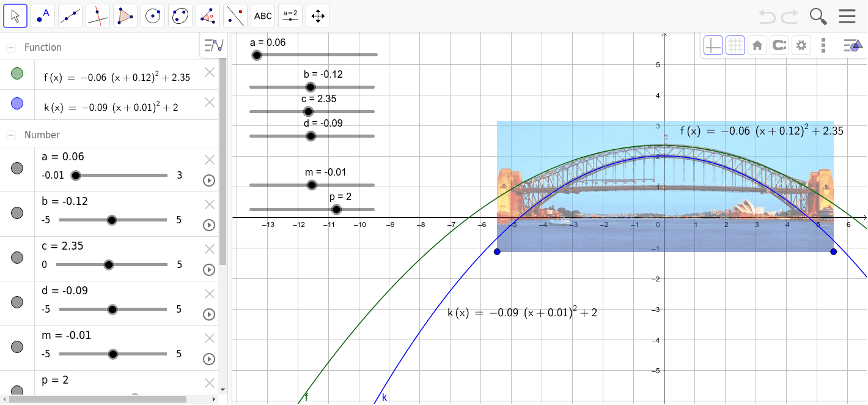Delete function k(x) entry
Viewport: 868px width, 405px height.
pyautogui.click(x=210, y=102)
